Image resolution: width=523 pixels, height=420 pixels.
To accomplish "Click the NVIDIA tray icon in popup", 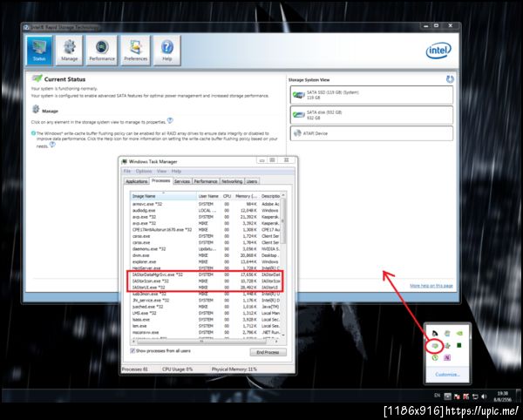I will pyautogui.click(x=459, y=334).
